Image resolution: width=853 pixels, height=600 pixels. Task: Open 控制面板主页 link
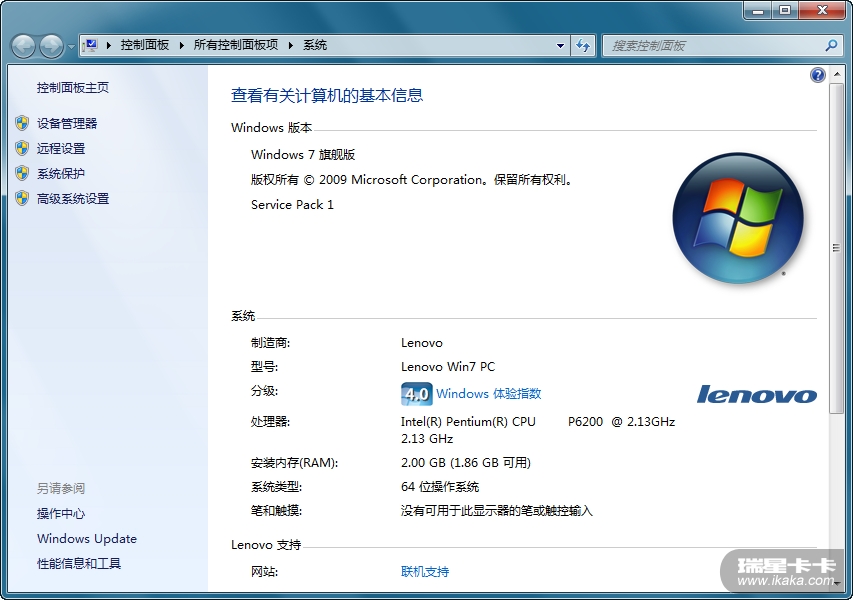click(x=73, y=88)
